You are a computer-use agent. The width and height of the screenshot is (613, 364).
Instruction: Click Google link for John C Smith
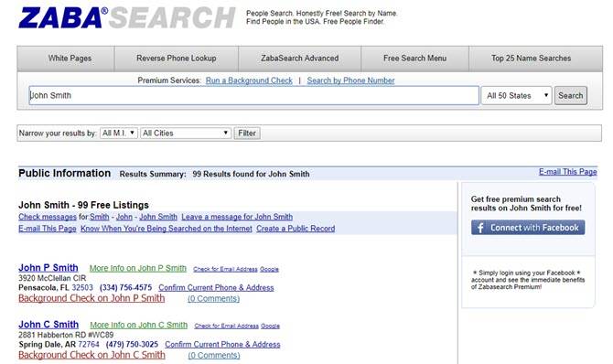[270, 327]
